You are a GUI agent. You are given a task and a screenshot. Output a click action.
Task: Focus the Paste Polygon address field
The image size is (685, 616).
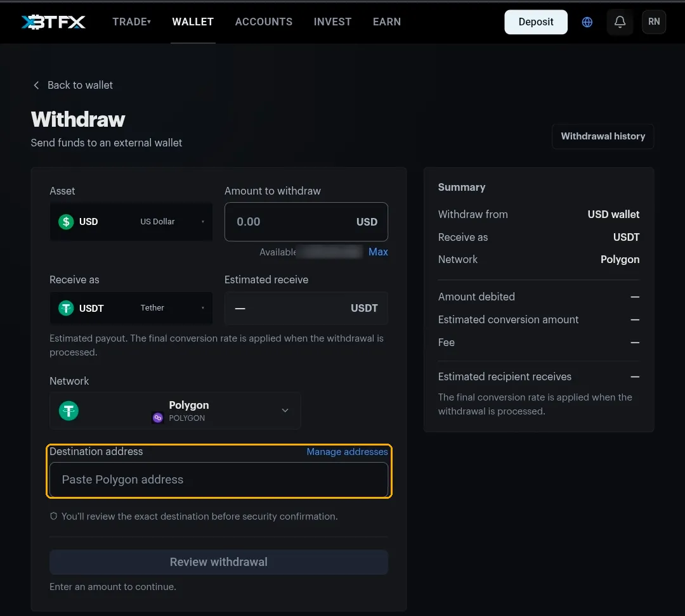coord(218,479)
